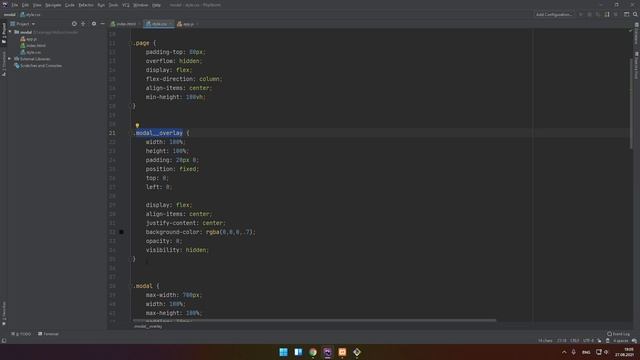Viewport: 640px width, 360px height.
Task: Open the Code menu
Action: click(70, 5)
